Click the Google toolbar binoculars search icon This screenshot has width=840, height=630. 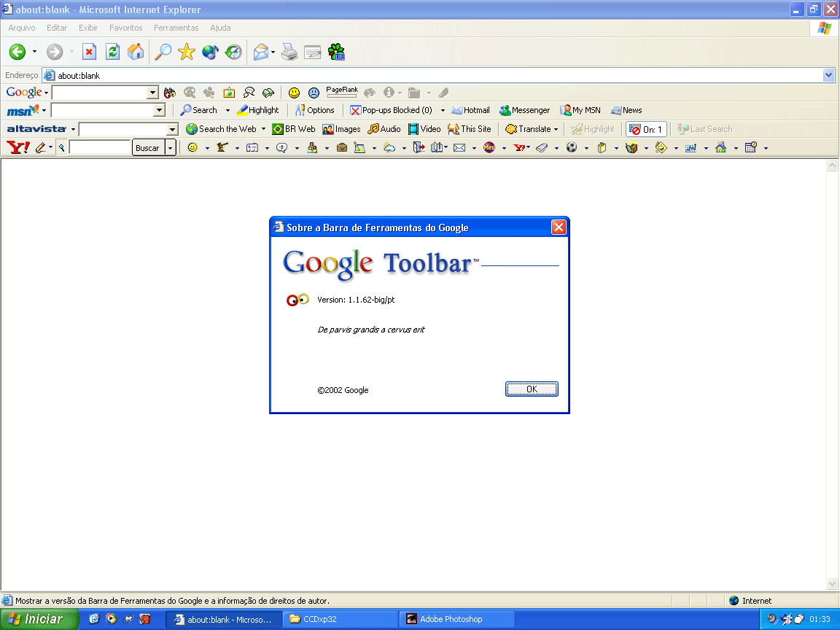point(170,93)
